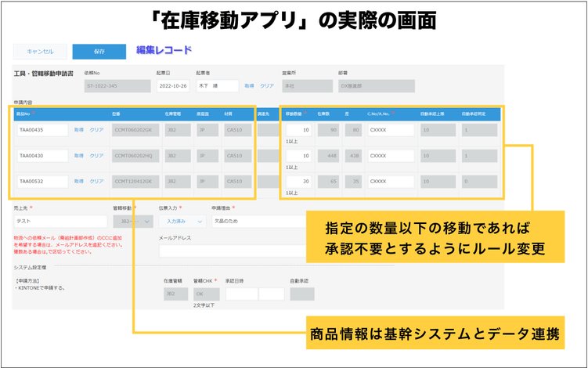588x368 pixels.
Task: Click 移動数量 field in first row
Action: (x=298, y=130)
